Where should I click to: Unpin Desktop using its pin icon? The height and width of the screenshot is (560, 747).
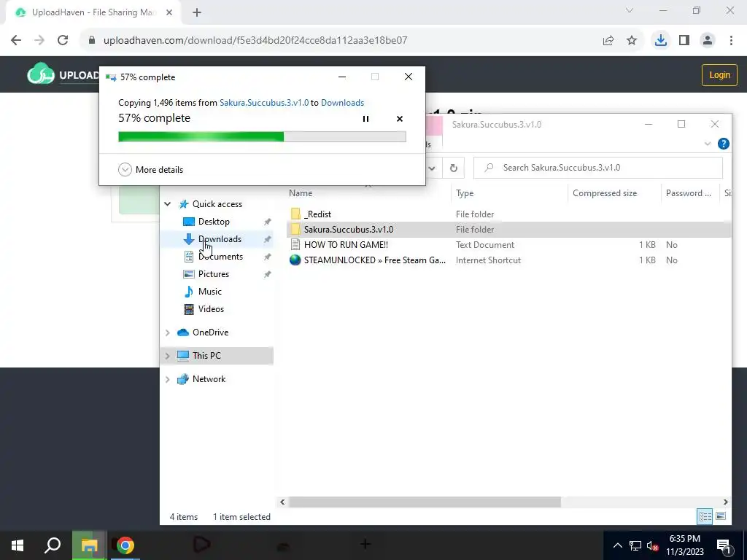pos(267,222)
